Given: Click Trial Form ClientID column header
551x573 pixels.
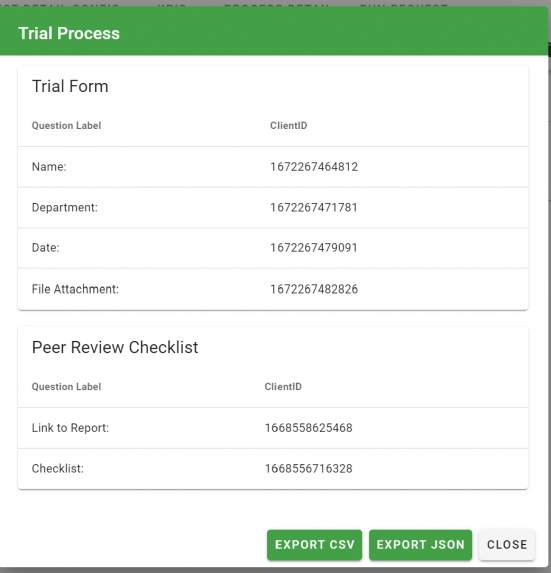Looking at the screenshot, I should [288, 126].
